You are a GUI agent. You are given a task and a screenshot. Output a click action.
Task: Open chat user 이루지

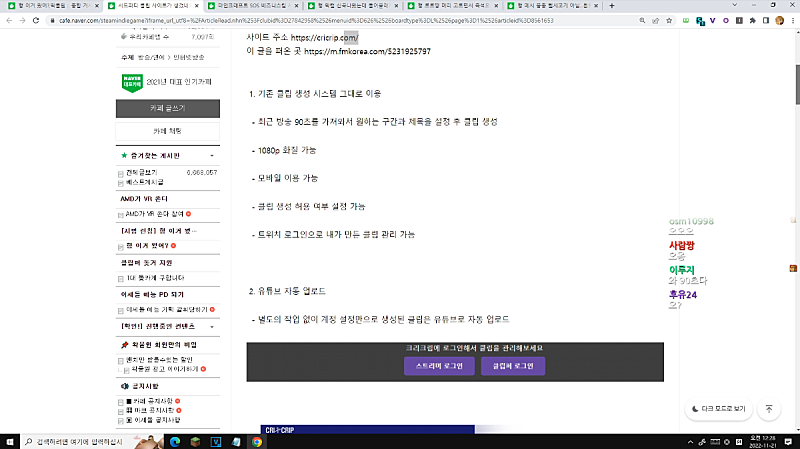[x=682, y=270]
